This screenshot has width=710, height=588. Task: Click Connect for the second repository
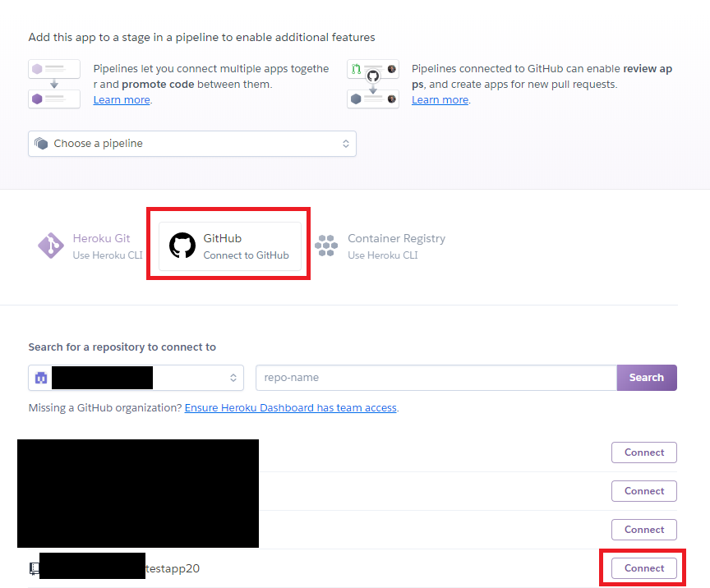click(644, 491)
